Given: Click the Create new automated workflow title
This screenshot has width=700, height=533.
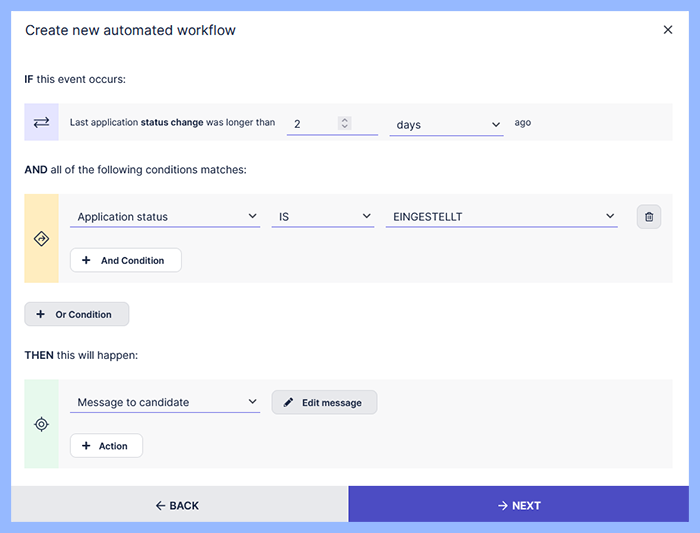Looking at the screenshot, I should pyautogui.click(x=130, y=30).
